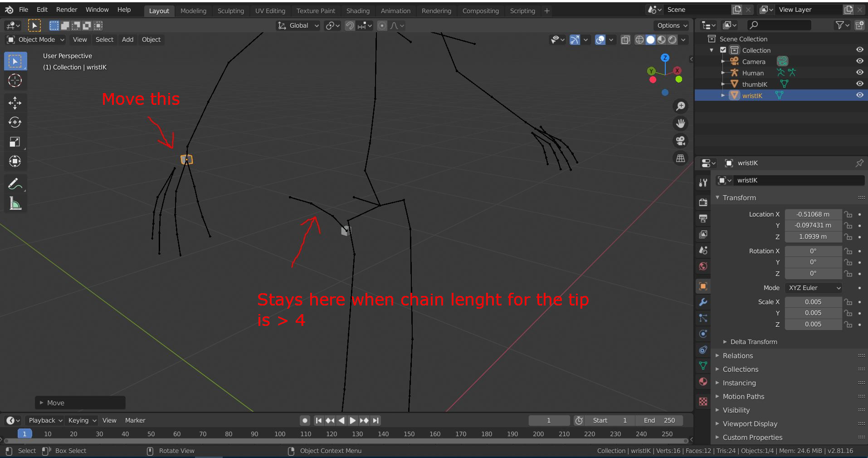Viewport: 868px width, 458px height.
Task: Select the Rotate tool
Action: [15, 122]
